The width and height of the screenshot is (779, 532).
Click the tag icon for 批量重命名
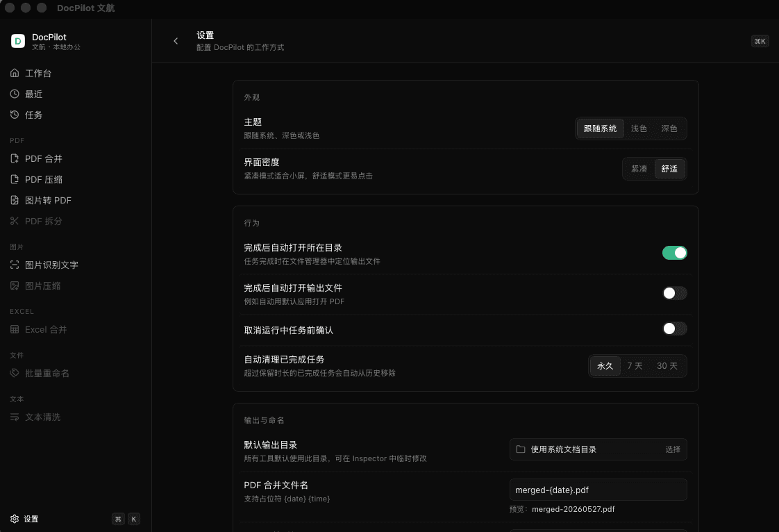15,374
